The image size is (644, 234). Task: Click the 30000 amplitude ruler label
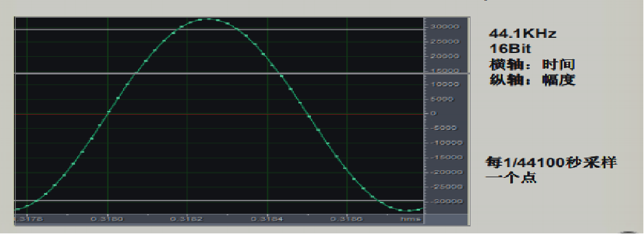click(445, 26)
